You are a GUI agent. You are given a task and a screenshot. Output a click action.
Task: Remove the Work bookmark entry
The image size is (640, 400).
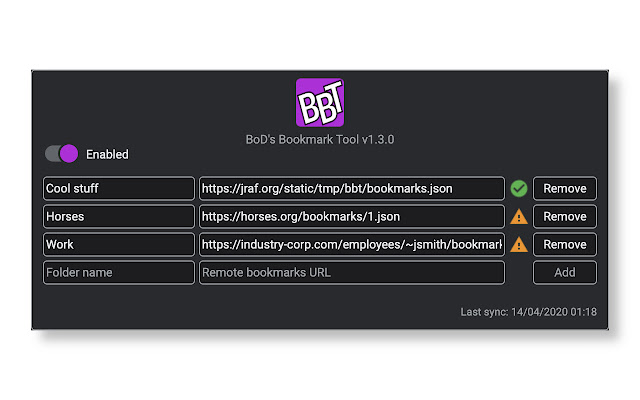pos(565,244)
